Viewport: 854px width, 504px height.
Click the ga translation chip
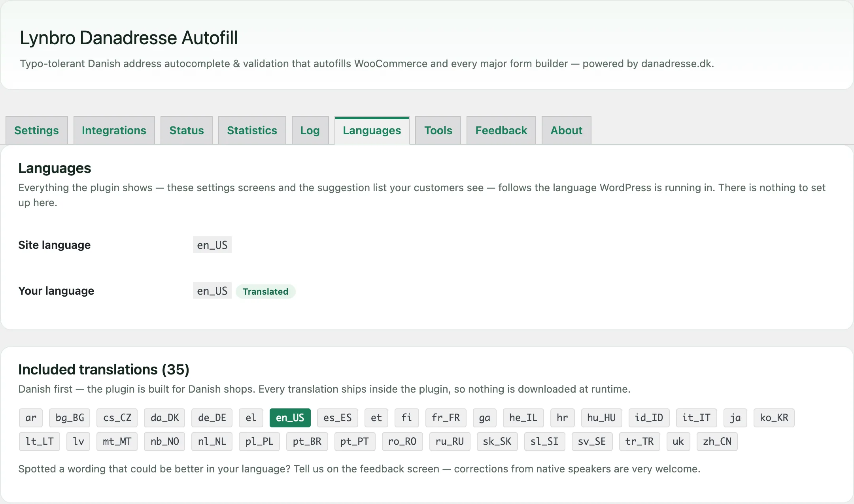click(x=485, y=418)
